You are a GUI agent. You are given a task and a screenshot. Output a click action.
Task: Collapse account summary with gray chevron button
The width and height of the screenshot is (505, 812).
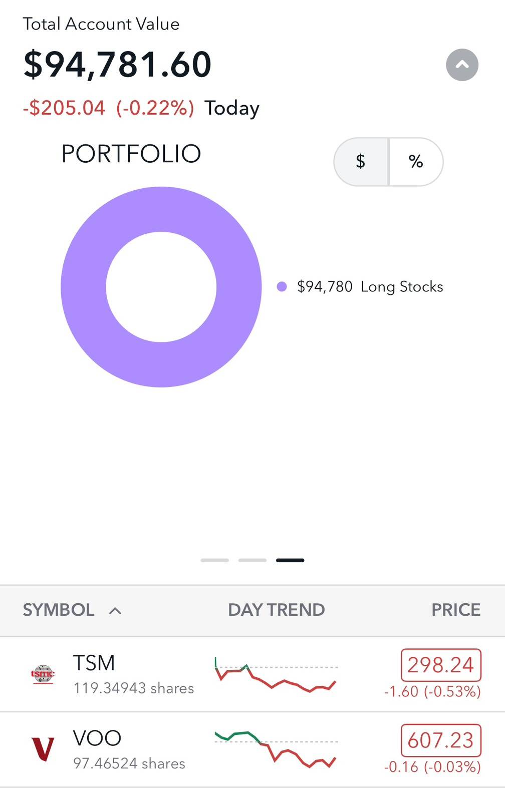click(x=462, y=65)
